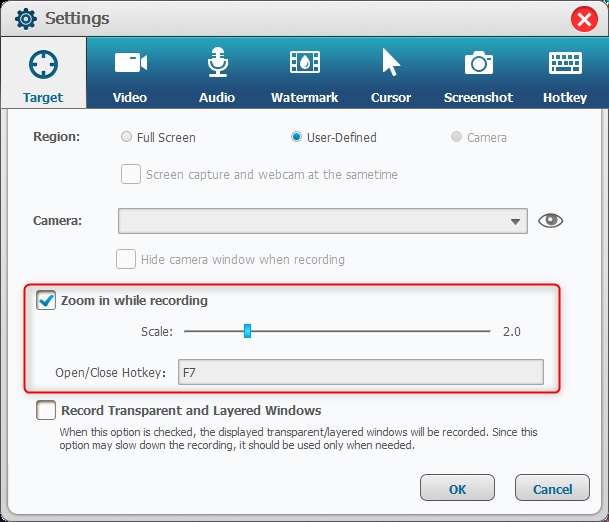Open the Video camera icon tab

(x=130, y=63)
